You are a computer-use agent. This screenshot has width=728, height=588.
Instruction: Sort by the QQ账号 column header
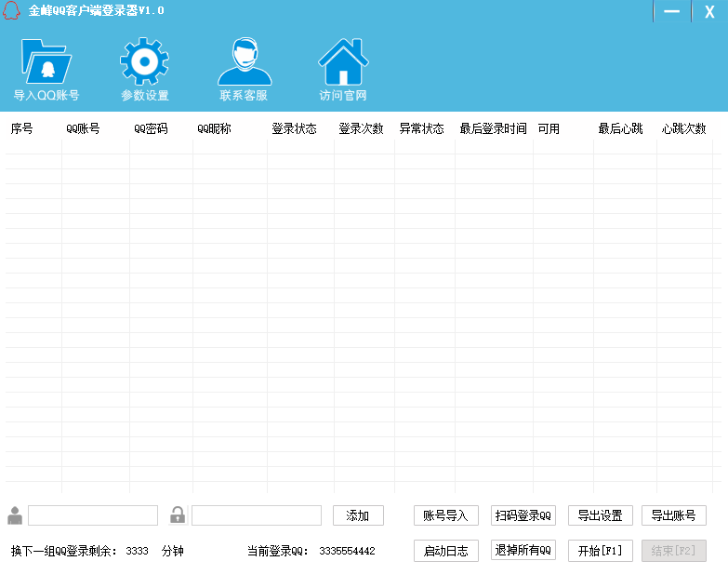[83, 128]
